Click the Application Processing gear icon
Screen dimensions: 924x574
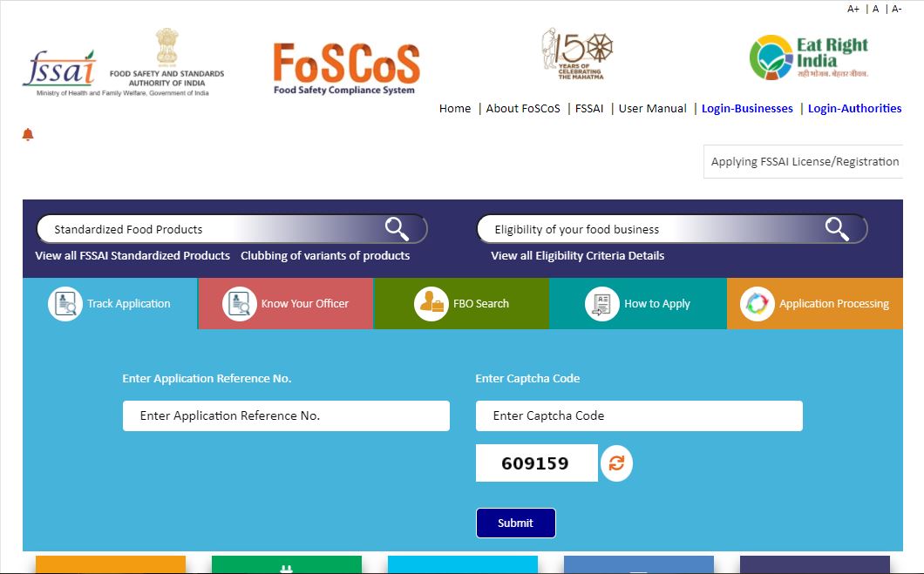pos(756,303)
